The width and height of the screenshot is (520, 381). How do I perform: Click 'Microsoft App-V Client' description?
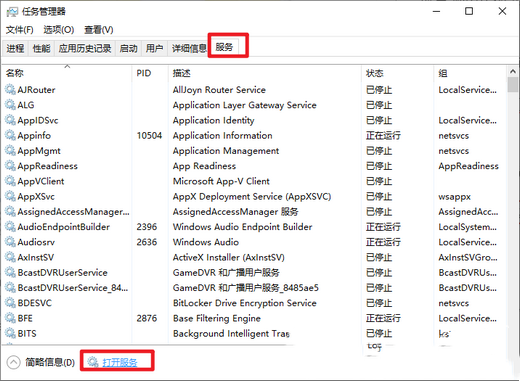pos(221,181)
